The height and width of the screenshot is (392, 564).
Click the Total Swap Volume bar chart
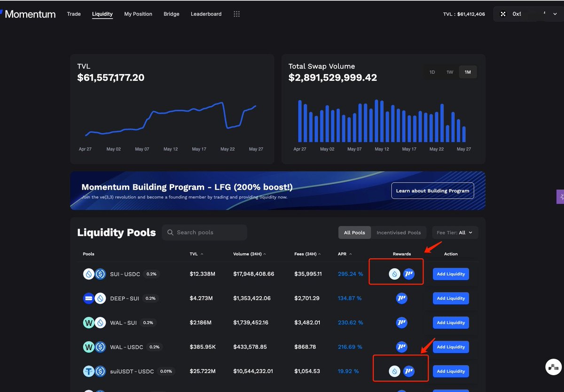[382, 121]
